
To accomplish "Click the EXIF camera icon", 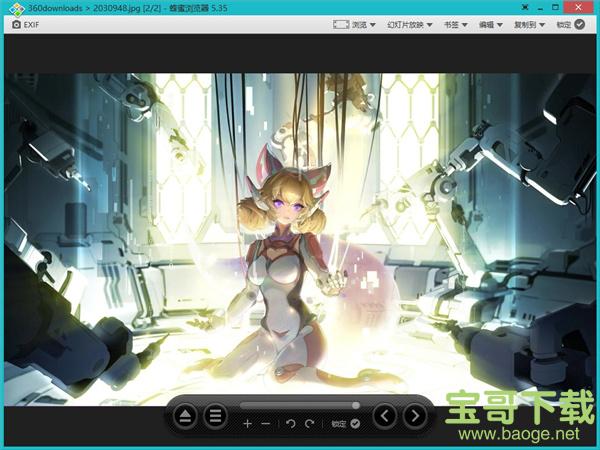I will tap(16, 24).
